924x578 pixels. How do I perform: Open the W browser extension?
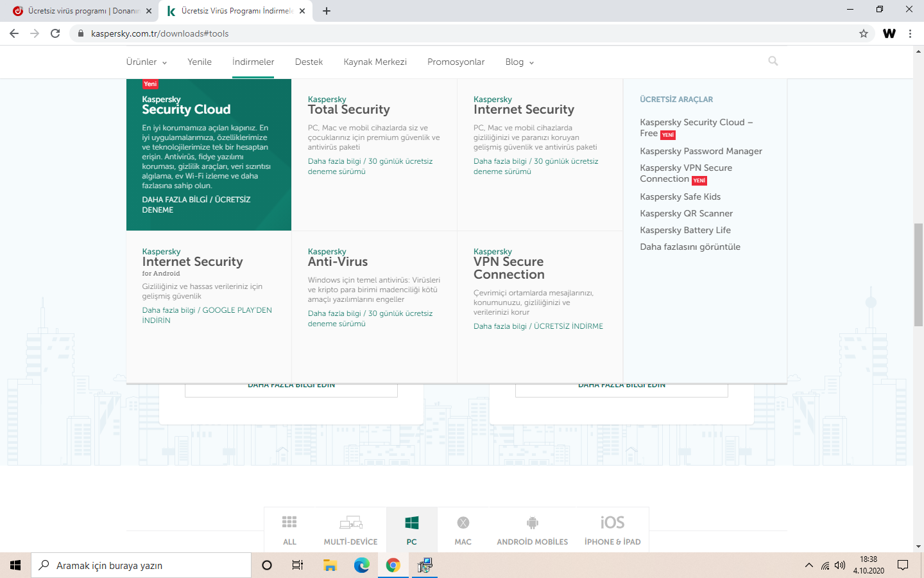point(889,33)
